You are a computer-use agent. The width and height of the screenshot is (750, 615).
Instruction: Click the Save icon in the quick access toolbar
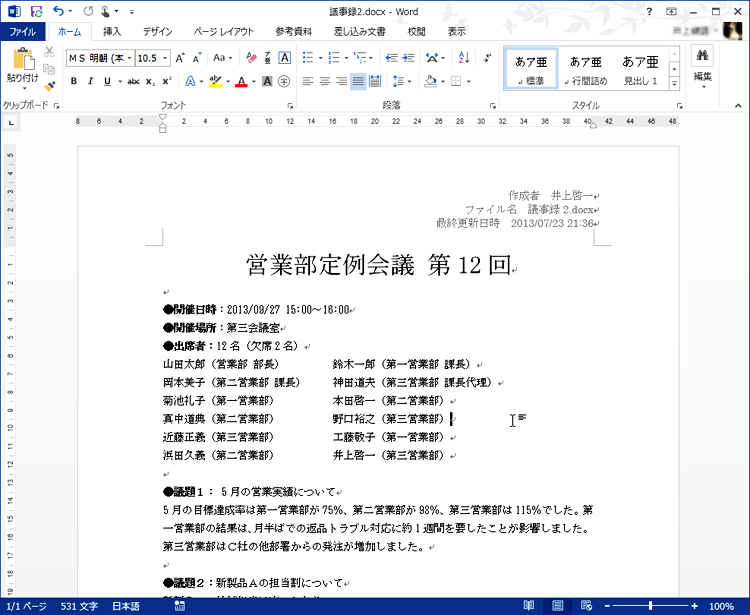coord(36,11)
